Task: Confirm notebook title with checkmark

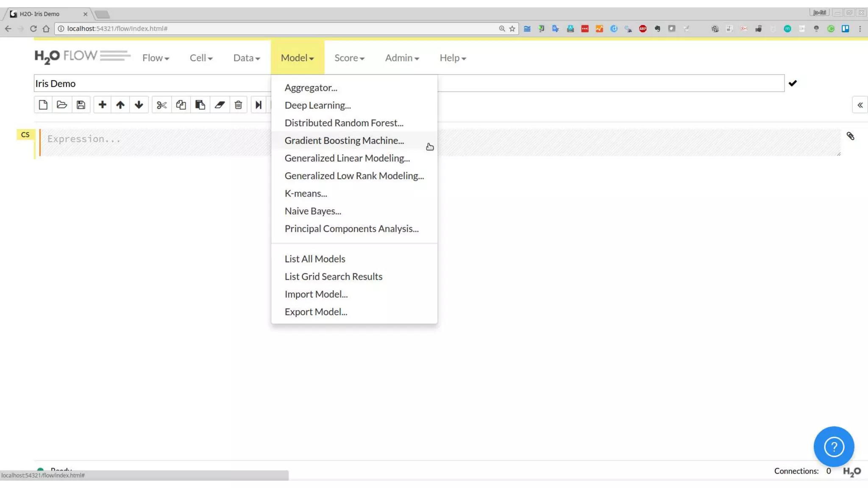Action: 793,83
